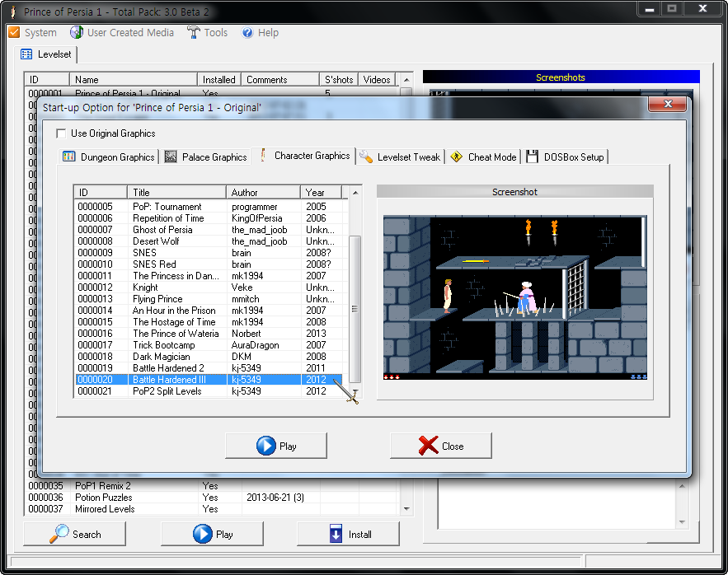Click Play in the Start-up Option dialog

(276, 446)
